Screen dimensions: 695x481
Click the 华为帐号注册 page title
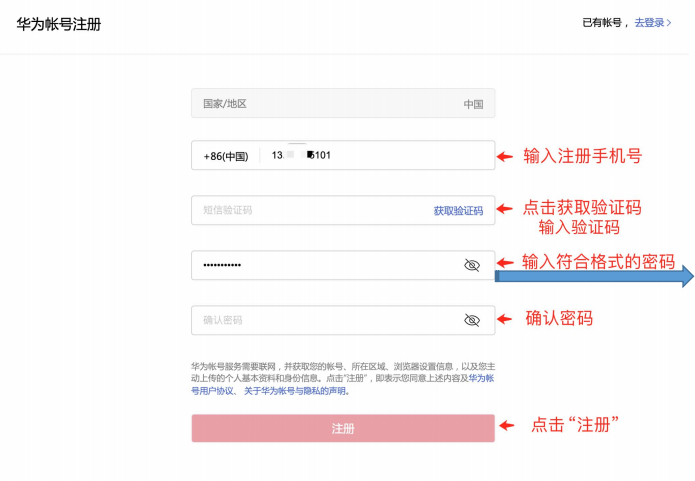pyautogui.click(x=58, y=23)
